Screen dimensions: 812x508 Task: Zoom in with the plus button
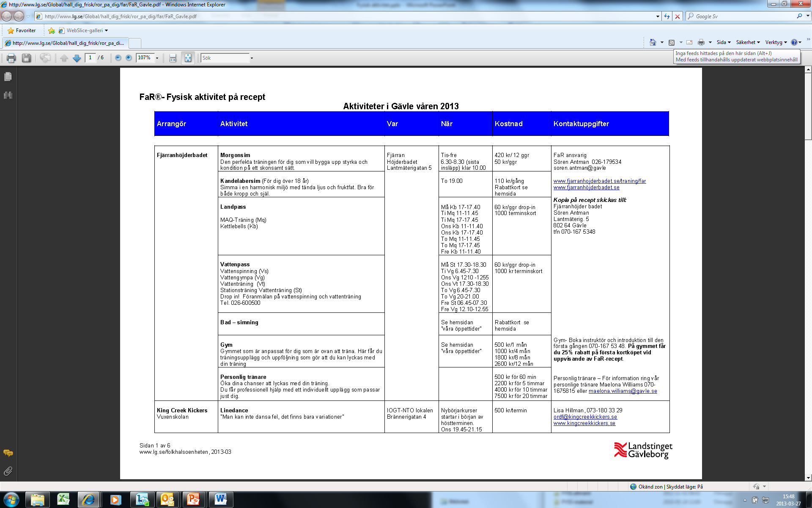pyautogui.click(x=129, y=58)
